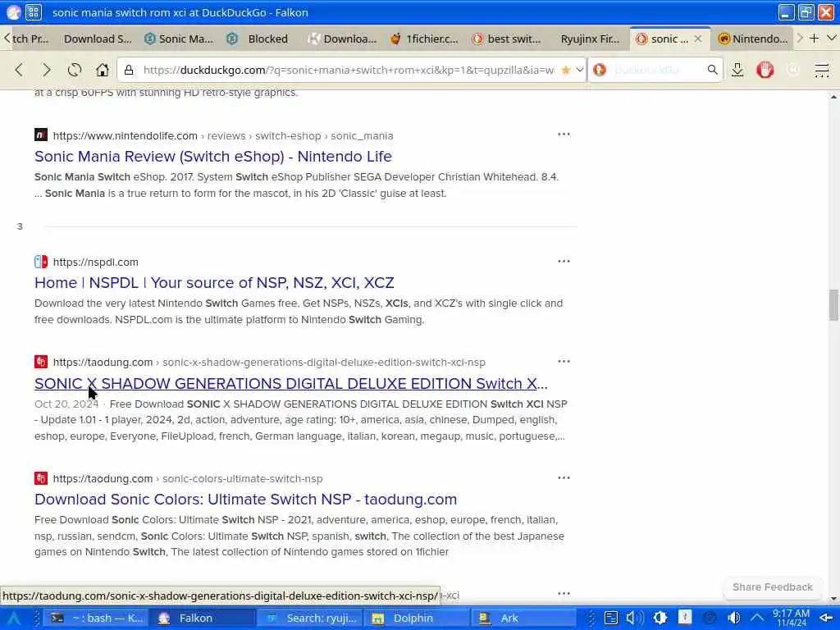The height and width of the screenshot is (630, 840).
Task: Toggle the bookmark star in address bar
Action: (x=566, y=70)
